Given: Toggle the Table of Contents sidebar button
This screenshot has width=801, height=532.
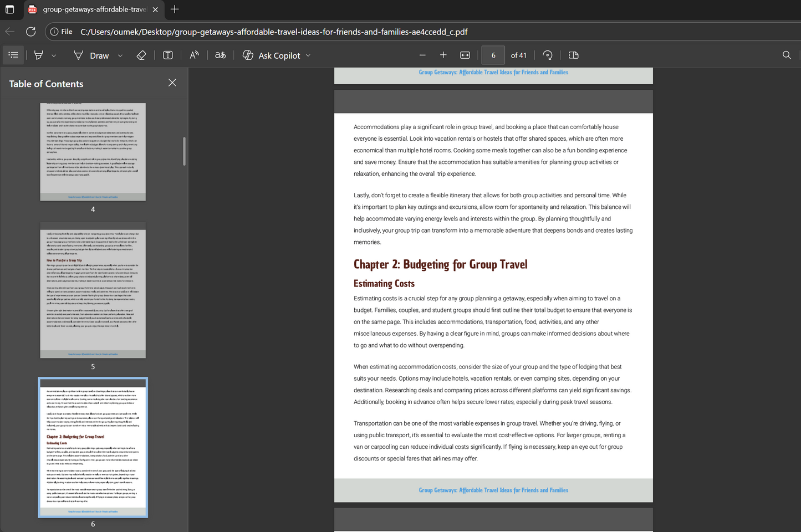Looking at the screenshot, I should tap(13, 55).
